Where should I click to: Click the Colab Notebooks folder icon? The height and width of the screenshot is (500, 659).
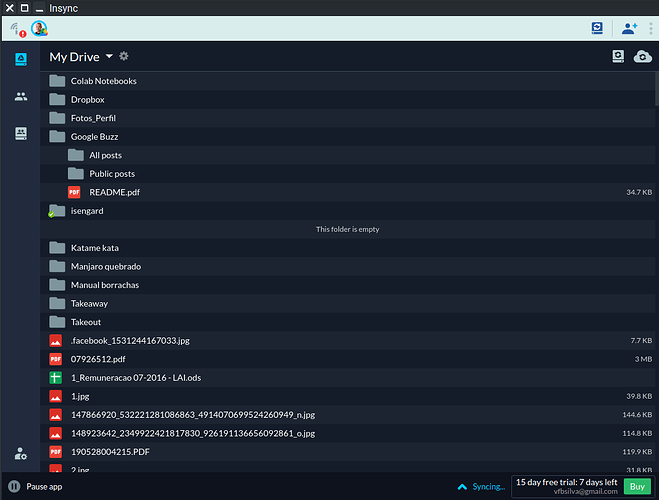[57, 81]
